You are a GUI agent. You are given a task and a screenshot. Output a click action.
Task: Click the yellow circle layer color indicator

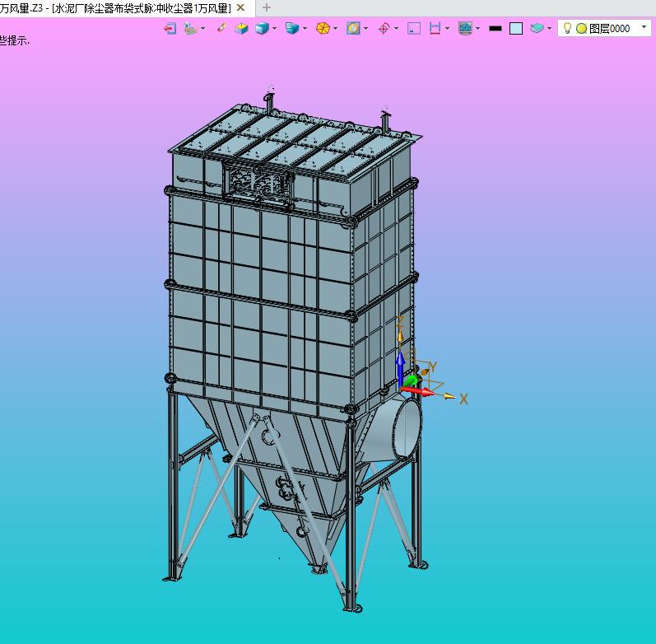pyautogui.click(x=581, y=29)
